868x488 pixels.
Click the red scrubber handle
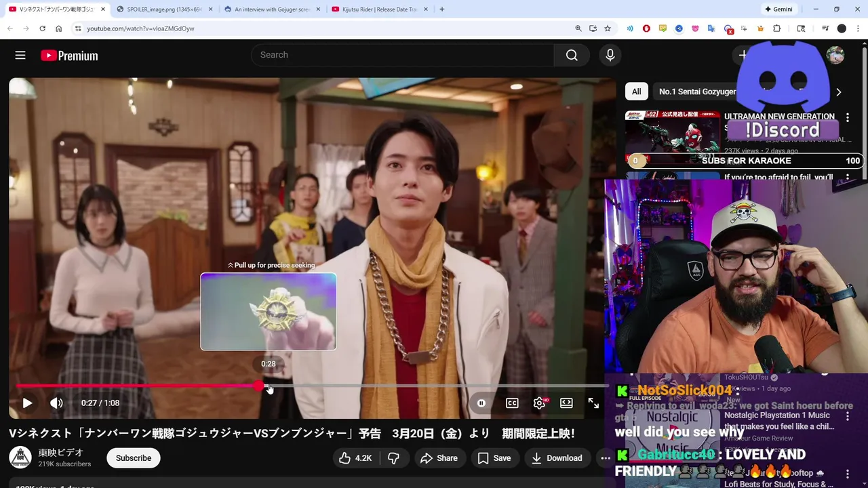pos(259,386)
